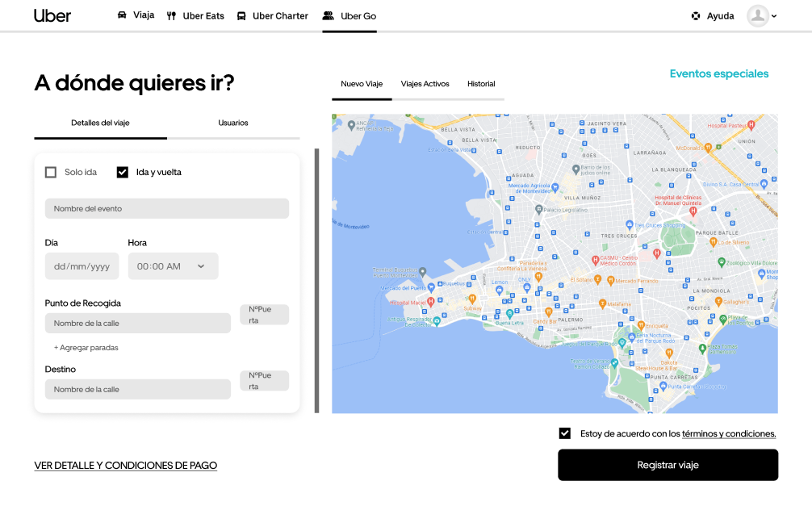
Task: Click the Candy Bar Palermo marker
Action: pos(548,312)
